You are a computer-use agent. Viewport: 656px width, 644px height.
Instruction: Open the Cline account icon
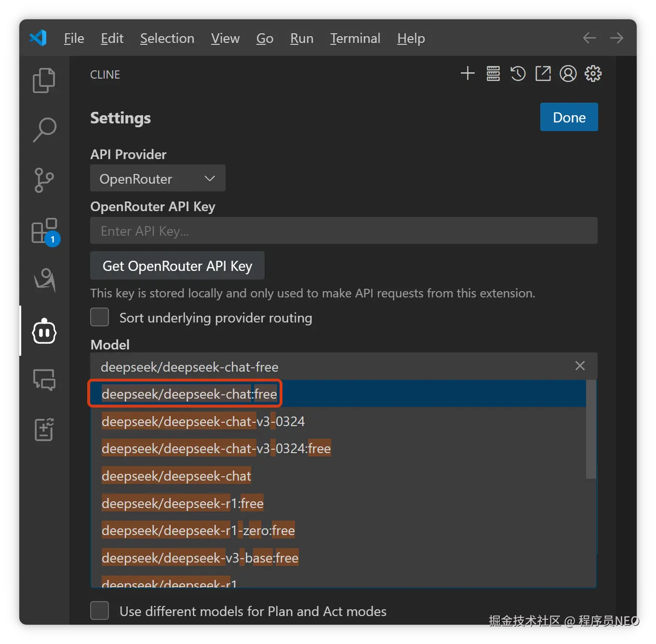(x=568, y=74)
